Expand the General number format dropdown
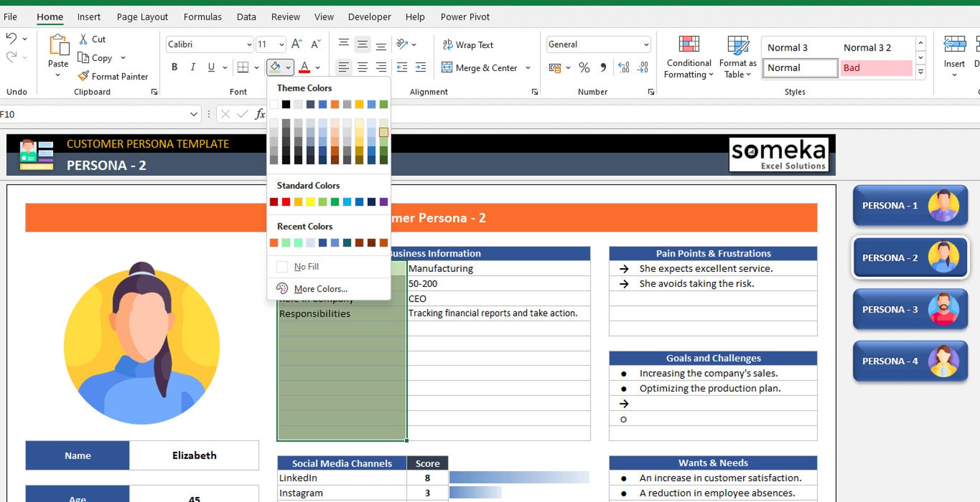The image size is (980, 502). tap(646, 44)
